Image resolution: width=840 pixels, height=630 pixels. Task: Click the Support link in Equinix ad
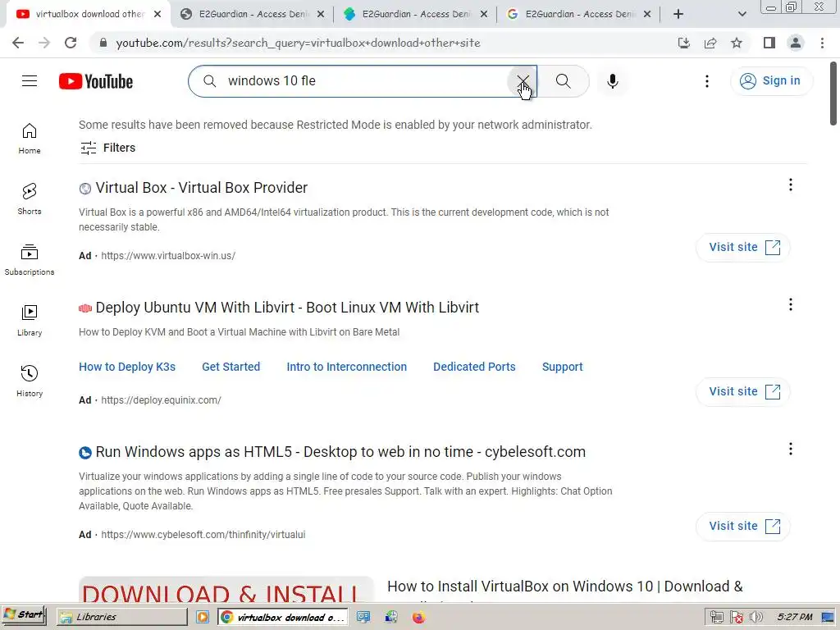pyautogui.click(x=562, y=367)
